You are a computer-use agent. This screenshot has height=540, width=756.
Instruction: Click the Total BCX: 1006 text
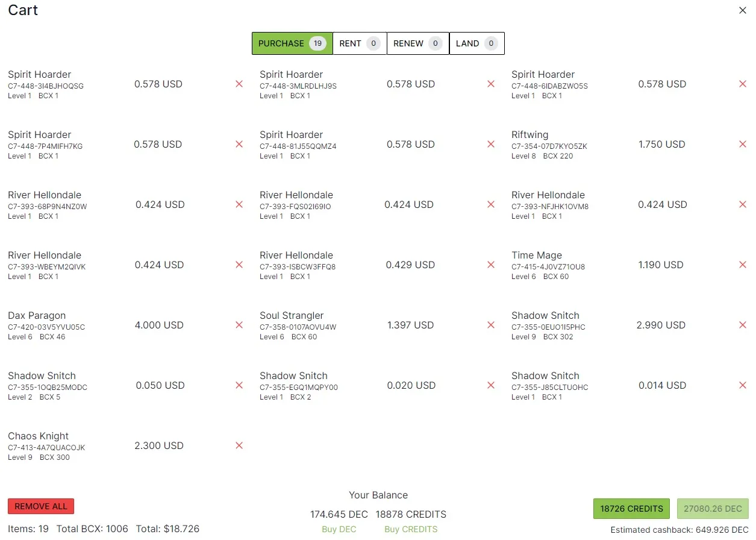tap(92, 529)
